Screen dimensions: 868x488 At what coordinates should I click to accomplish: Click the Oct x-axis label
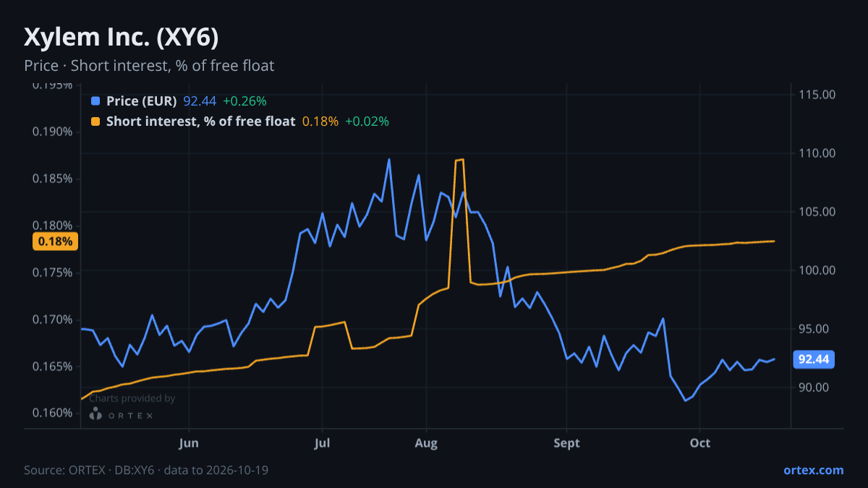[699, 443]
